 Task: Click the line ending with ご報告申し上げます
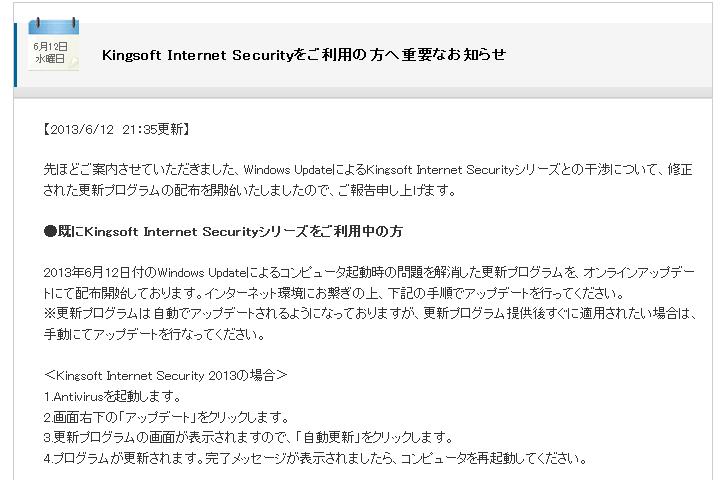point(250,190)
